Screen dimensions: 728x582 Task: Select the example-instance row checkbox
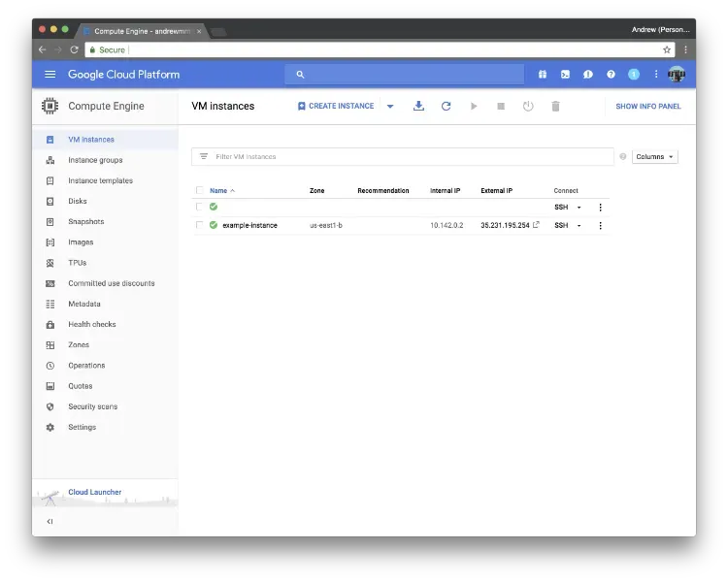click(199, 225)
